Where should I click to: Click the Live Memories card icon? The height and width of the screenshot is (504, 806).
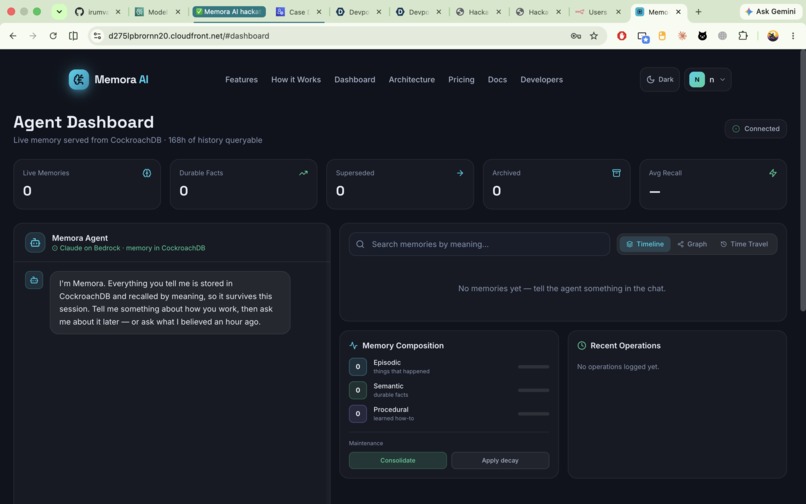point(147,173)
